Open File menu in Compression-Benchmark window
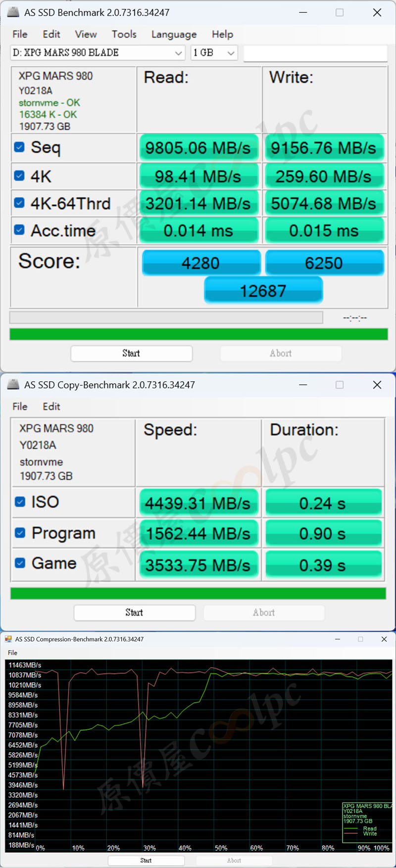Image resolution: width=396 pixels, height=868 pixels. click(13, 653)
